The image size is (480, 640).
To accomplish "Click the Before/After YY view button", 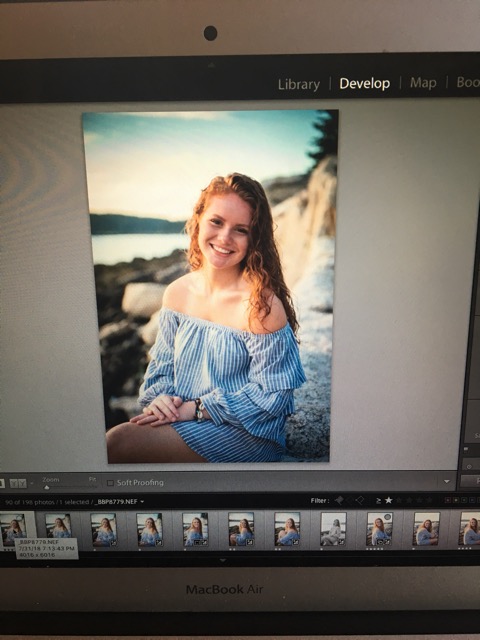I will pyautogui.click(x=18, y=483).
